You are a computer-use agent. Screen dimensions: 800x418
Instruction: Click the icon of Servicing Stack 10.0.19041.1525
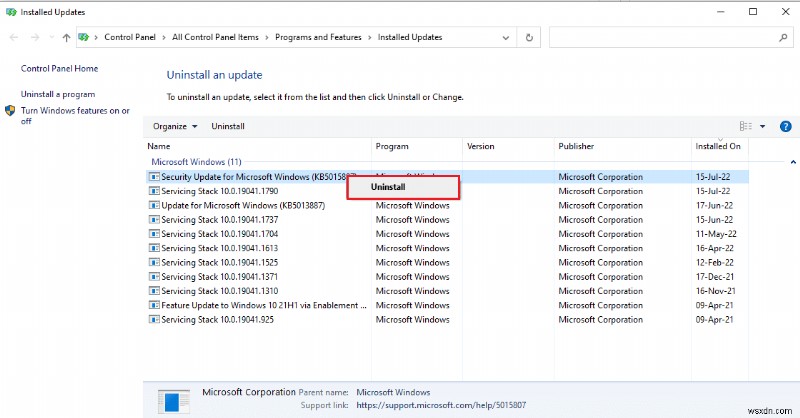pos(154,262)
